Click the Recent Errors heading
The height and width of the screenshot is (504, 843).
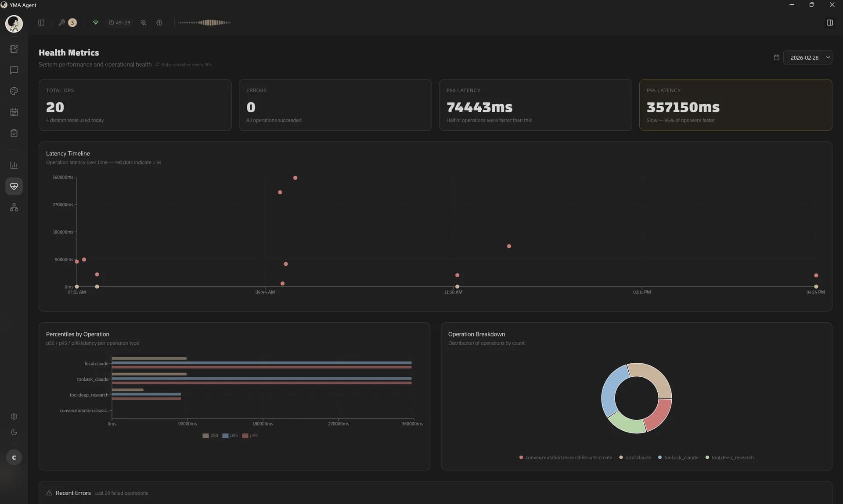pyautogui.click(x=74, y=493)
